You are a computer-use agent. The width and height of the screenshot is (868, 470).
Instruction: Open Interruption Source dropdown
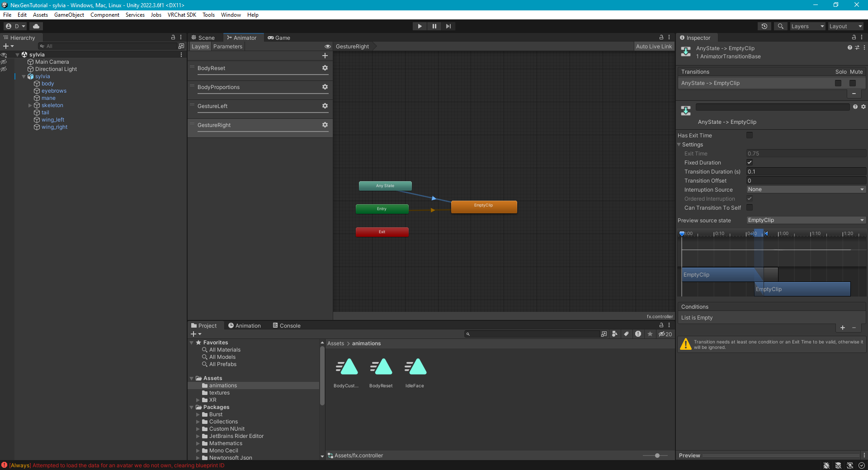point(806,189)
